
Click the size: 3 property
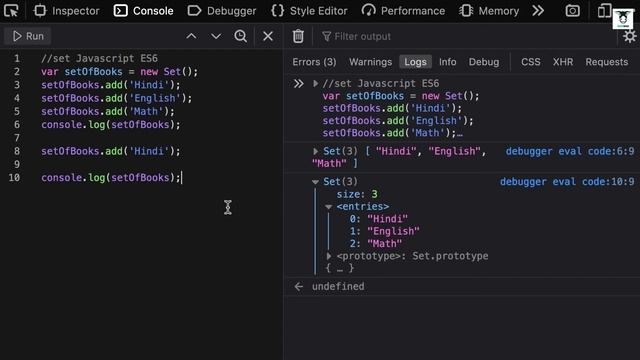tap(357, 194)
